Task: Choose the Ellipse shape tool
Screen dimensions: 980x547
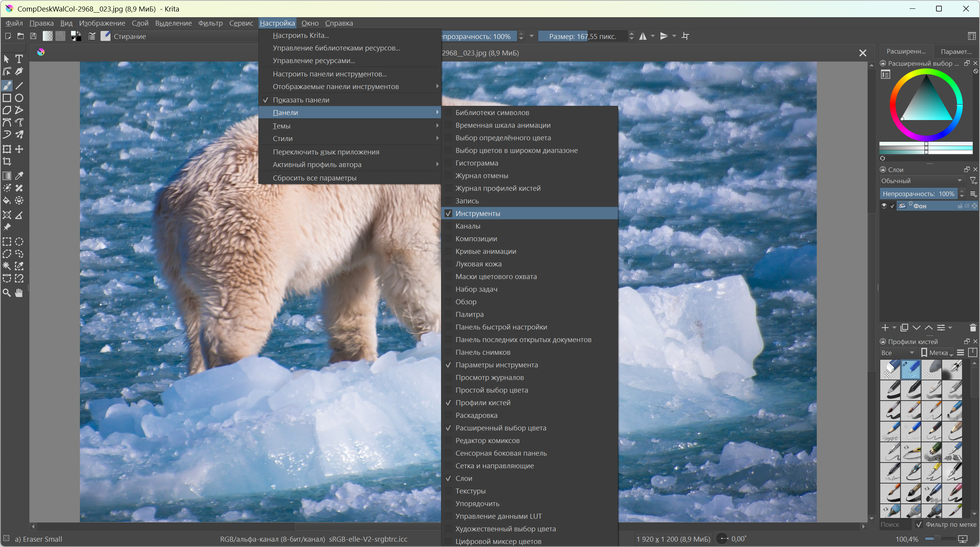Action: click(19, 98)
